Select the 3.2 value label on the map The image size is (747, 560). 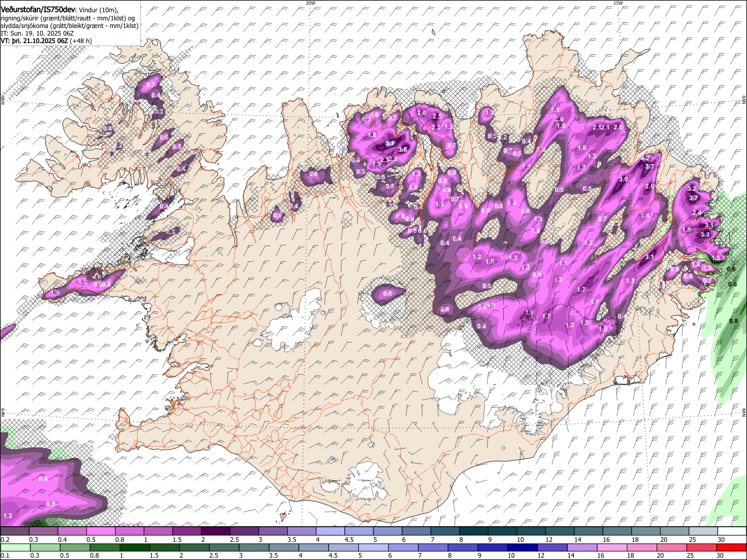[692, 188]
